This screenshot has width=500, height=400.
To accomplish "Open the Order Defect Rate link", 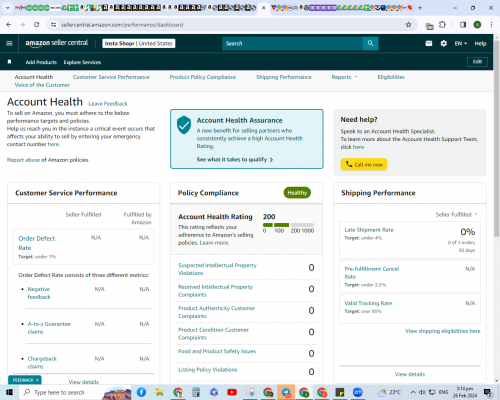I will click(x=37, y=243).
